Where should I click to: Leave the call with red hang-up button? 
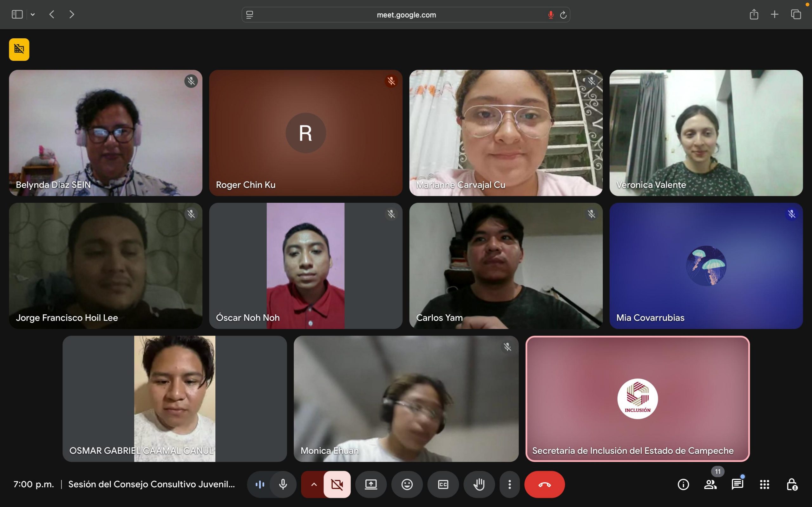point(544,484)
